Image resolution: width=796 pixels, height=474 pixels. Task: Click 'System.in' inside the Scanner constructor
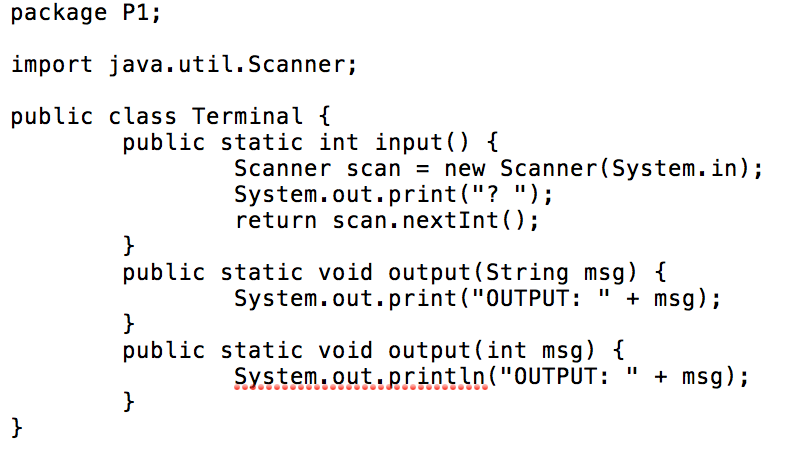[x=674, y=168]
